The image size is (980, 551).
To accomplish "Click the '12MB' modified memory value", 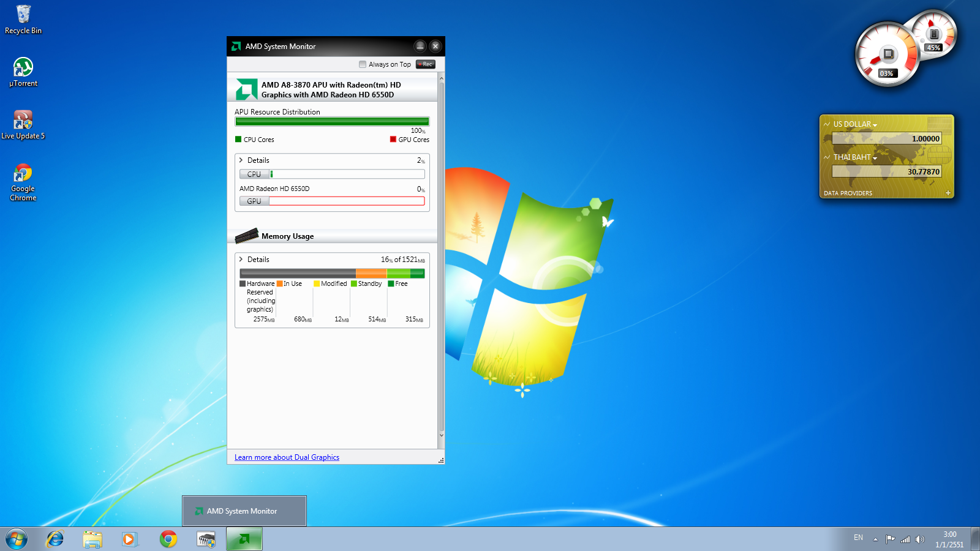I will coord(342,320).
